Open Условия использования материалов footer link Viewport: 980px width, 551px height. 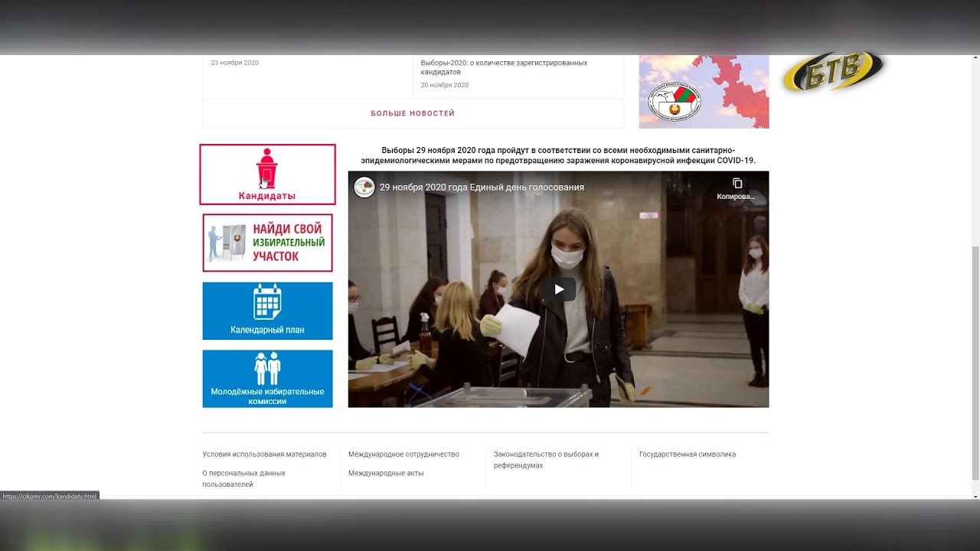click(264, 455)
